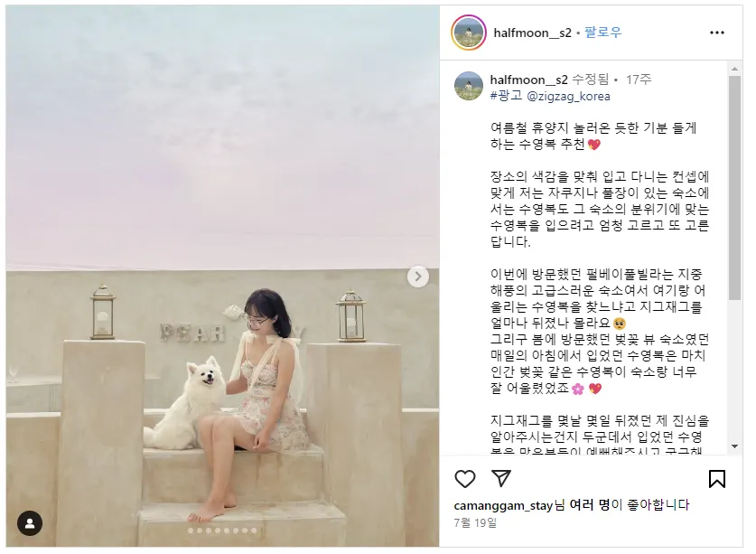
Task: Open halfmoon__s2 username in caption
Action: coord(529,80)
